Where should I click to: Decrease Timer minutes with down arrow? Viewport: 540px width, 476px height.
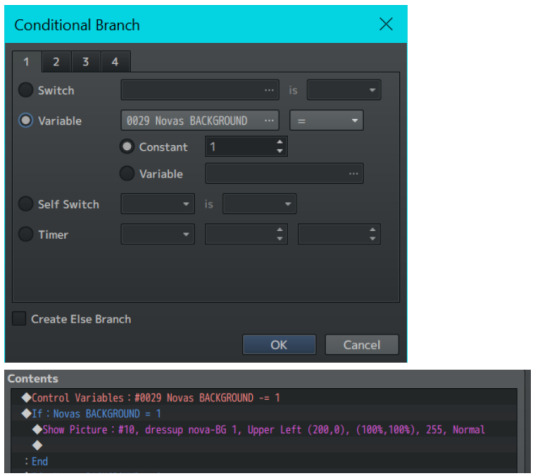pos(280,239)
